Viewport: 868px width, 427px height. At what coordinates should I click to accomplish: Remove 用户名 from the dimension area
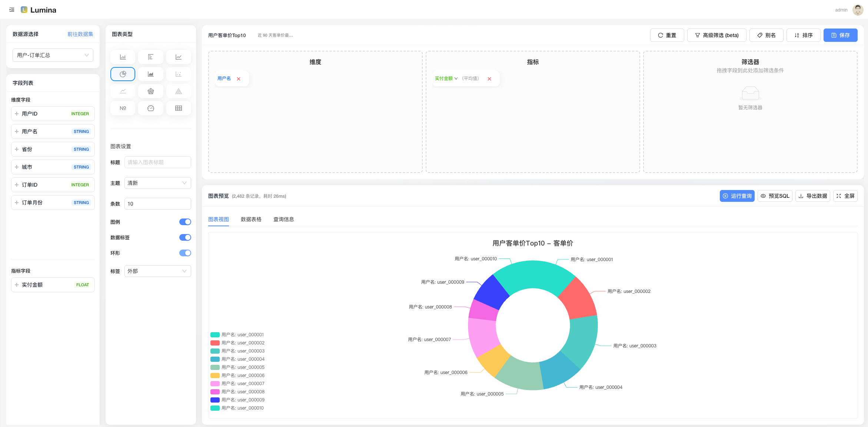point(239,79)
